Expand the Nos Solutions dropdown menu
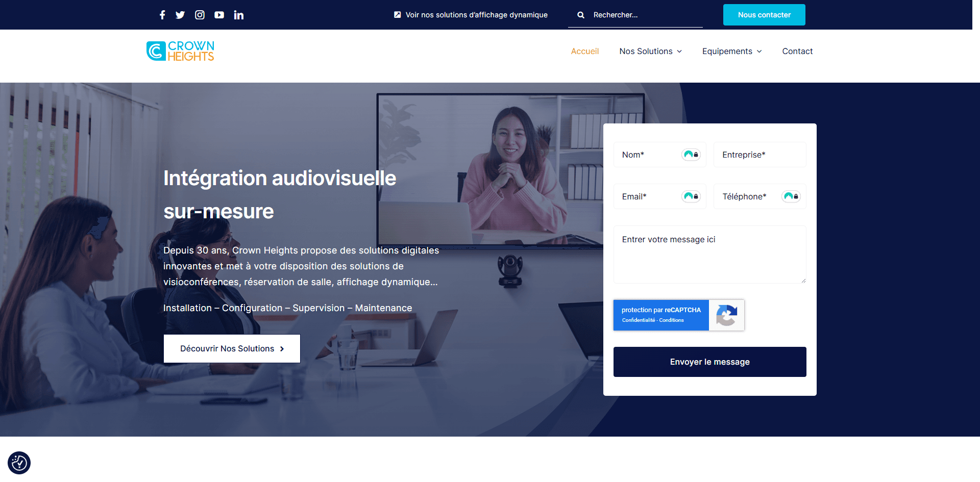Image resolution: width=980 pixels, height=482 pixels. click(650, 52)
